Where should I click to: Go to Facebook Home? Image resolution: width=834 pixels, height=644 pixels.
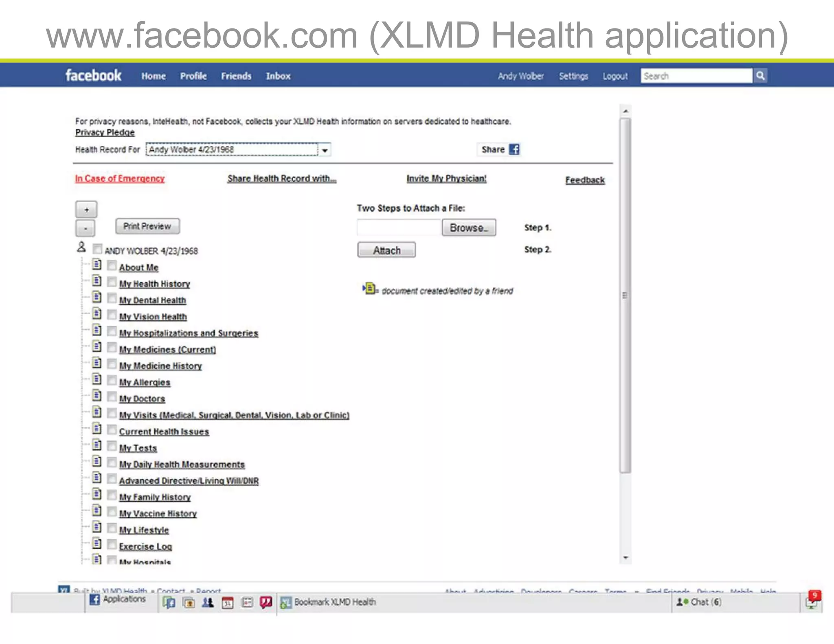(x=154, y=76)
